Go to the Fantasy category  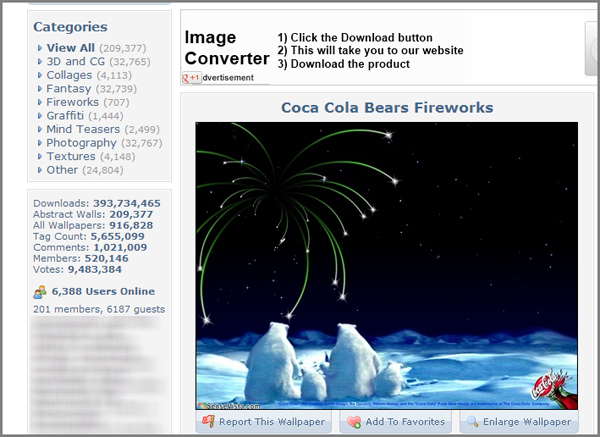(68, 89)
